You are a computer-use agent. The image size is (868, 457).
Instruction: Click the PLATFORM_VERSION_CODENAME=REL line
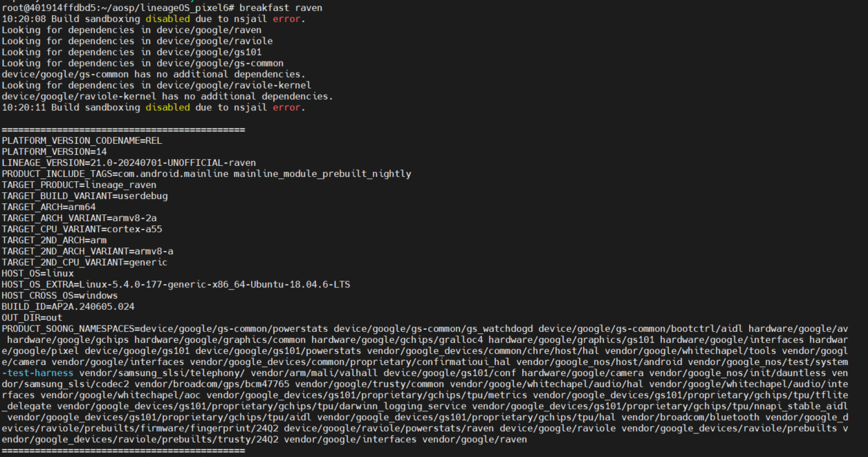coord(82,140)
